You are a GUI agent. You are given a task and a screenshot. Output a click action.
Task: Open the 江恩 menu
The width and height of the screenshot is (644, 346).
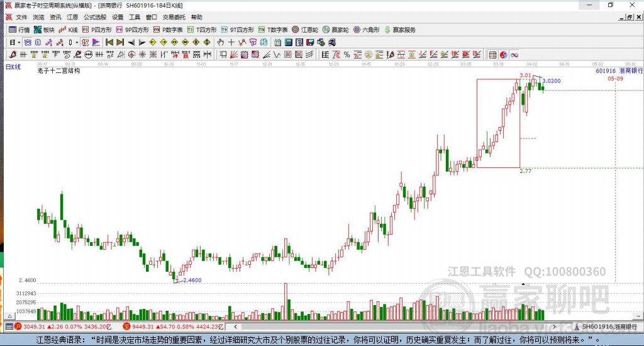[x=72, y=17]
